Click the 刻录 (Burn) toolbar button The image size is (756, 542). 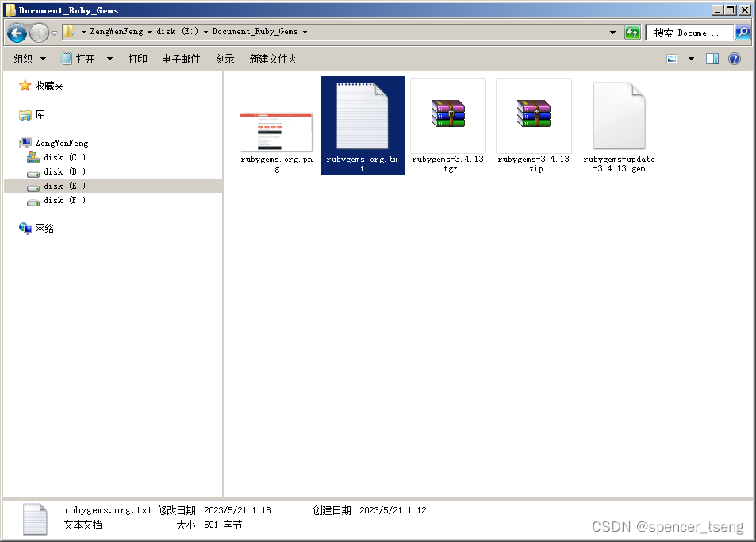pyautogui.click(x=224, y=58)
